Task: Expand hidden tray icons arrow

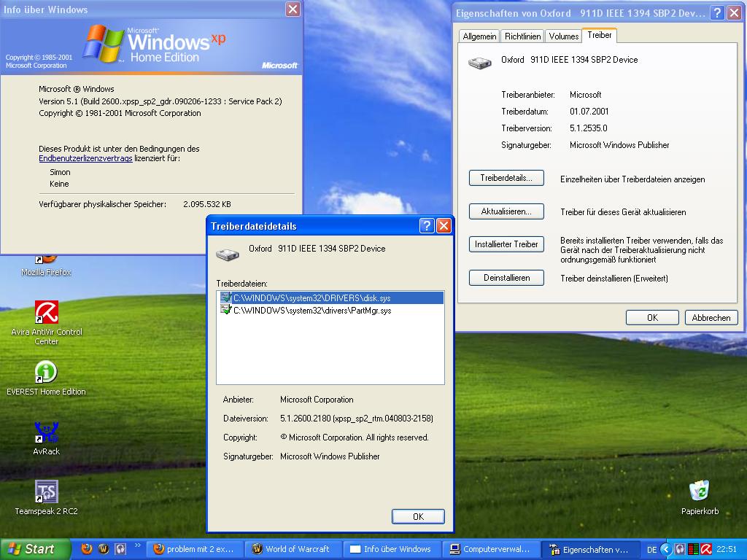Action: pyautogui.click(x=666, y=549)
